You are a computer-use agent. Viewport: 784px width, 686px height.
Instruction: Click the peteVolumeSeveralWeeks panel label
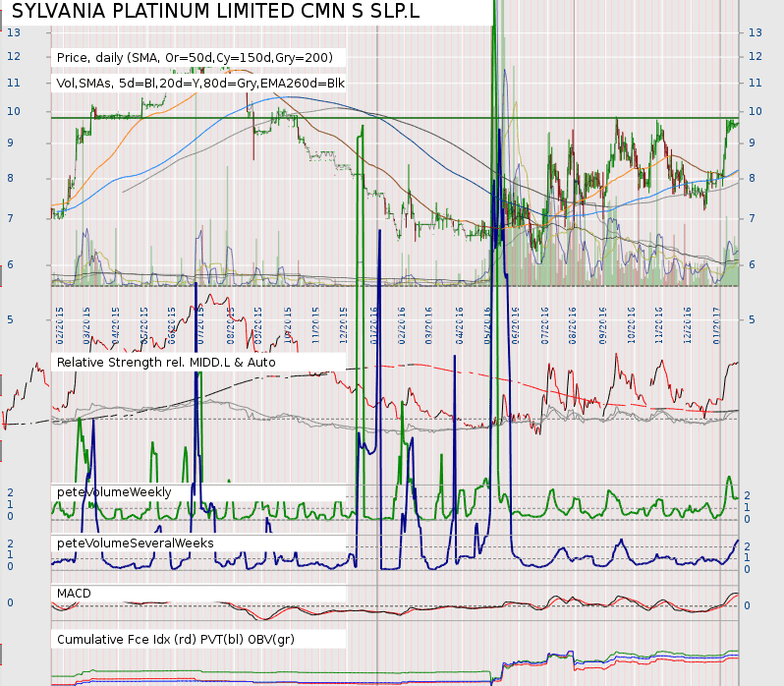pos(135,543)
